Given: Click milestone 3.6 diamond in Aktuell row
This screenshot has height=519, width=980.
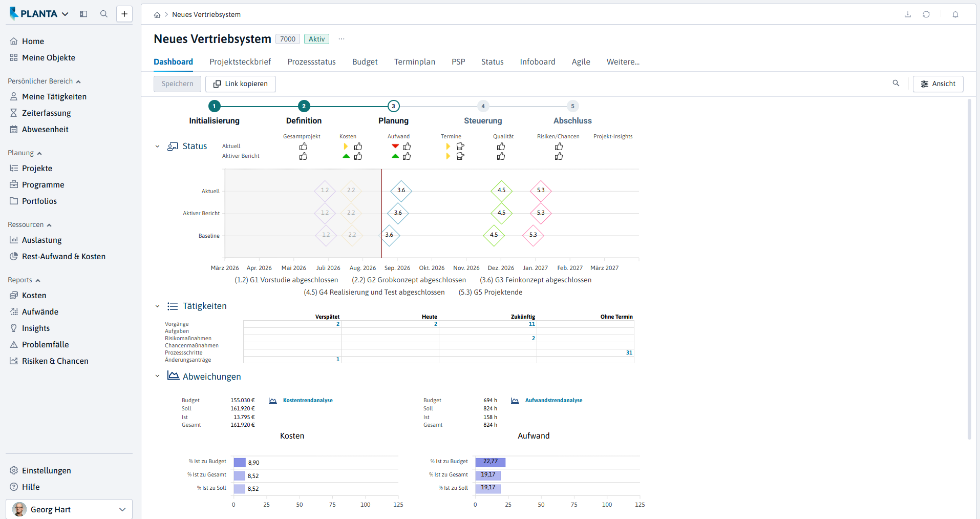Looking at the screenshot, I should (x=401, y=191).
